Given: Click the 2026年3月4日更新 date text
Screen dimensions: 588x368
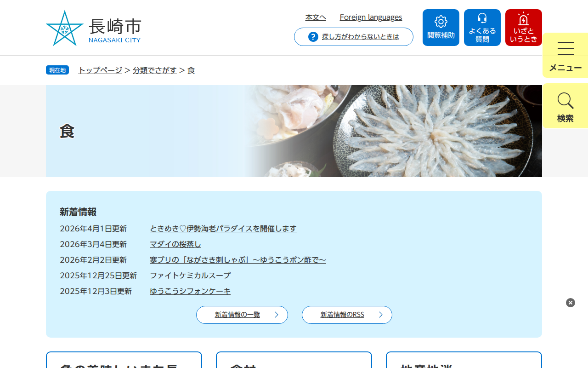Looking at the screenshot, I should (93, 244).
